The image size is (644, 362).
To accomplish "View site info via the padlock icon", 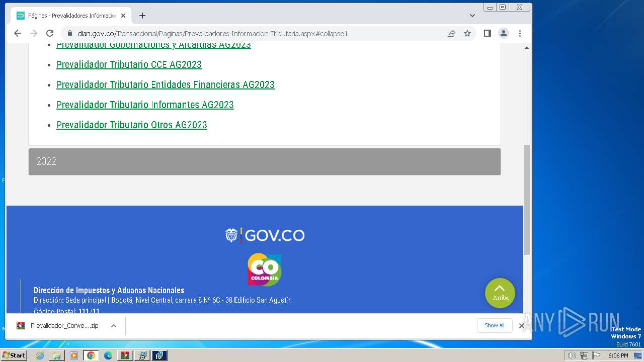I will point(69,33).
